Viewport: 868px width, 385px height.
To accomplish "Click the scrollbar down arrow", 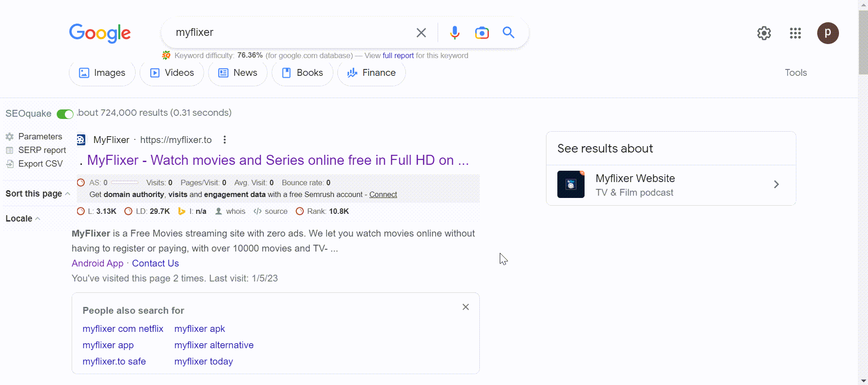I will [863, 380].
